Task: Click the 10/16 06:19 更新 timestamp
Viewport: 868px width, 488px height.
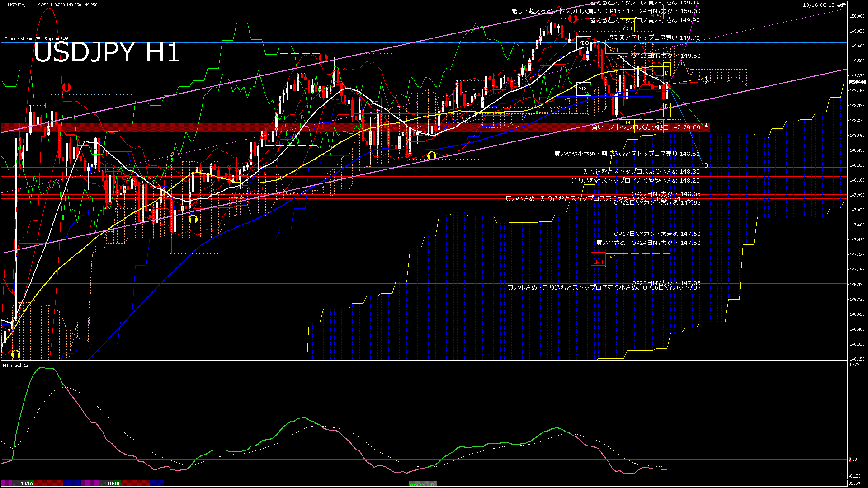Action: tap(825, 5)
